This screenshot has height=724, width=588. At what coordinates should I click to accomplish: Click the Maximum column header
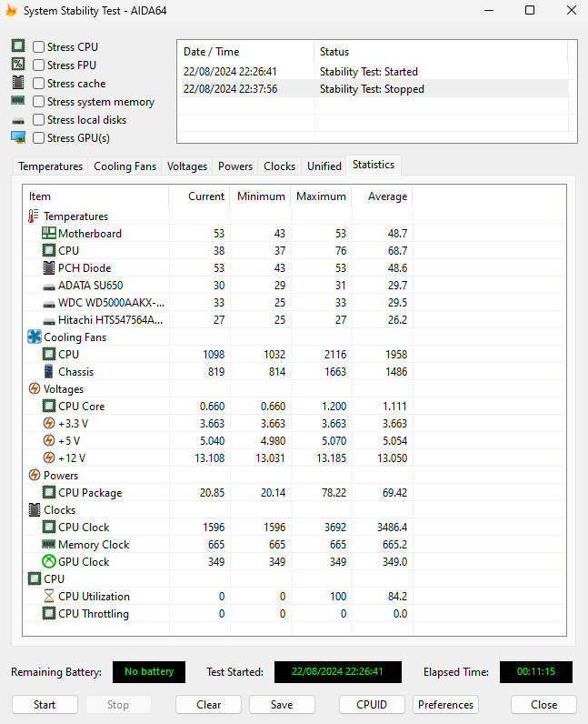pos(321,196)
